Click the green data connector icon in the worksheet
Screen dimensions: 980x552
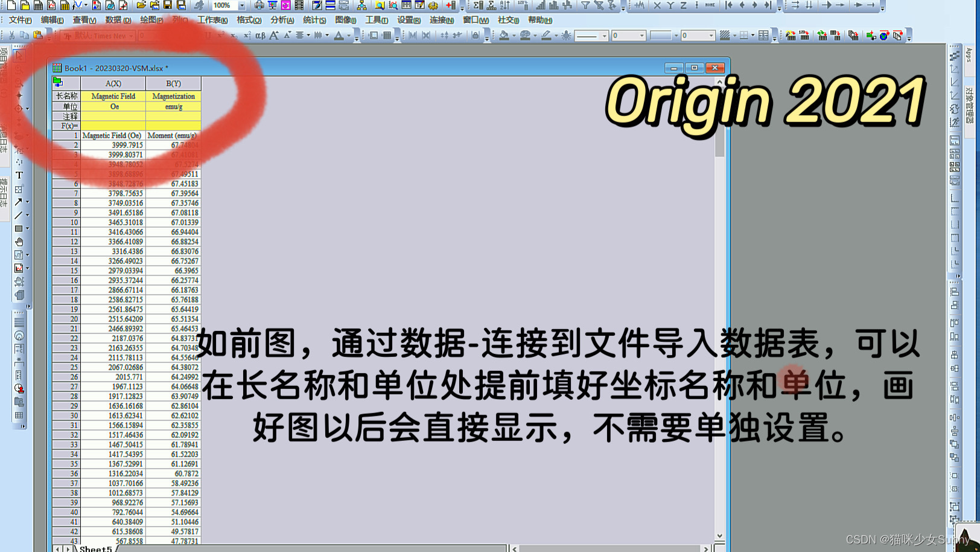[58, 80]
